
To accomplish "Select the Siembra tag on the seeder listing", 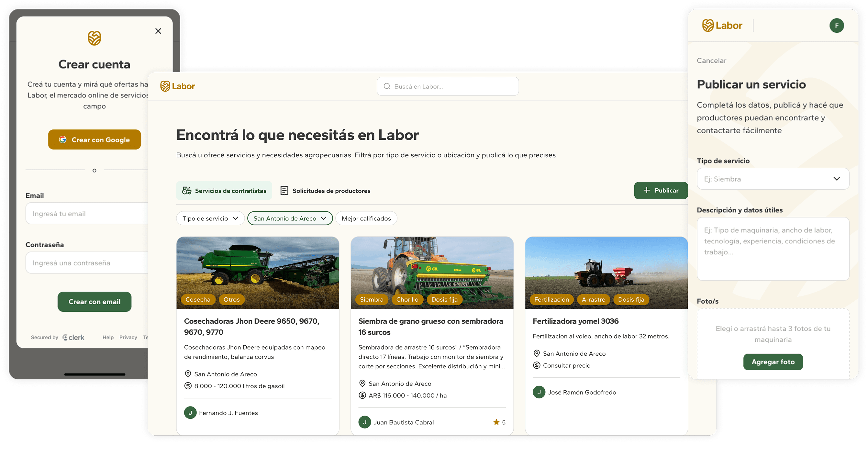I will click(x=372, y=299).
